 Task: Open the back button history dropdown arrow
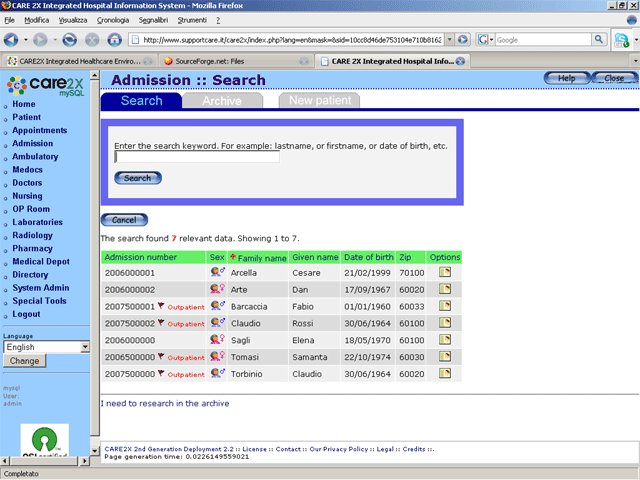tap(26, 40)
